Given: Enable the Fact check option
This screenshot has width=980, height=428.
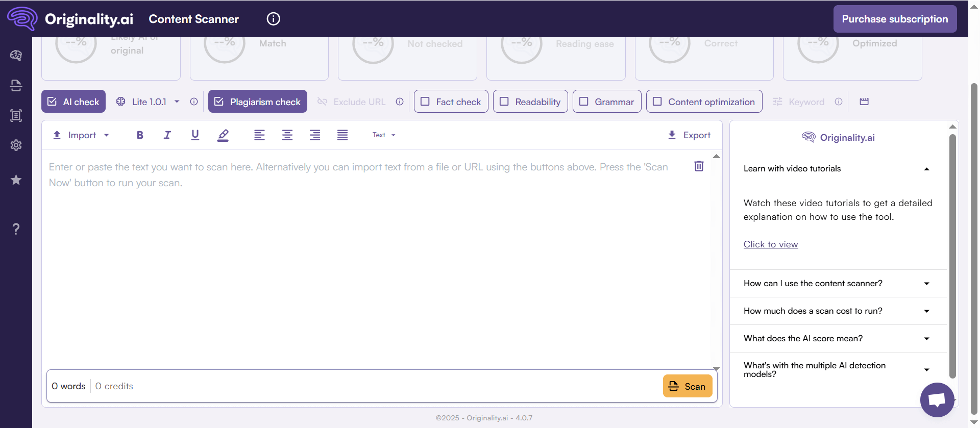Looking at the screenshot, I should [451, 102].
